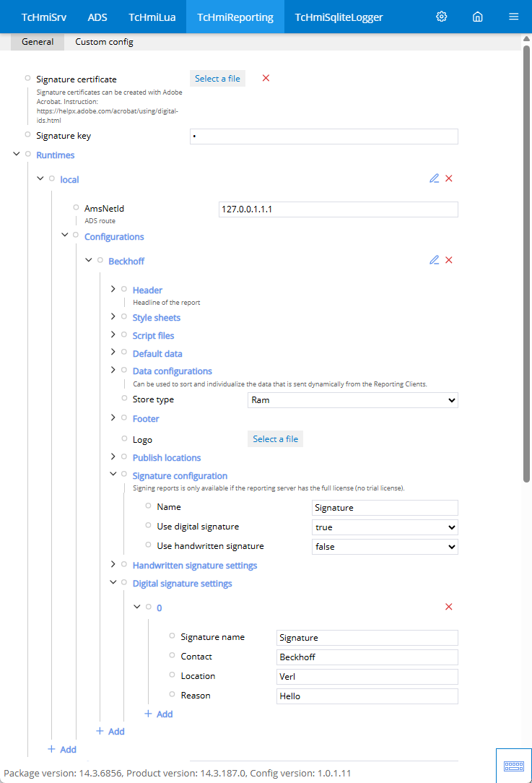The width and height of the screenshot is (532, 783).
Task: Delete digital signature entry 0
Action: 449,607
